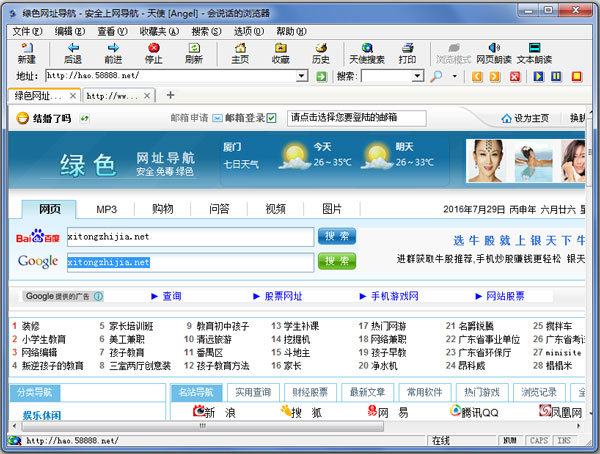Viewport: 600px width, 454px height.
Task: Select the 图片 search tab
Action: (x=332, y=209)
